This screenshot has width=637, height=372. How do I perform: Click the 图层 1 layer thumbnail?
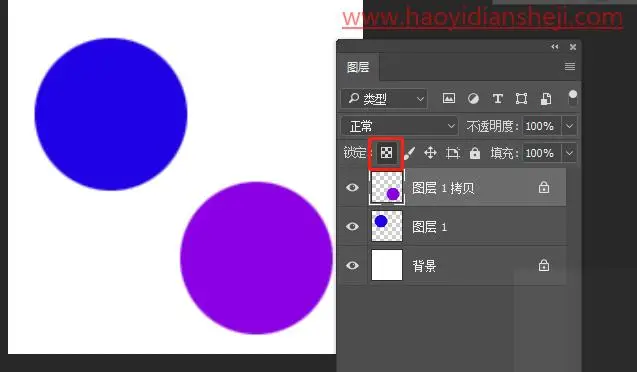[387, 226]
